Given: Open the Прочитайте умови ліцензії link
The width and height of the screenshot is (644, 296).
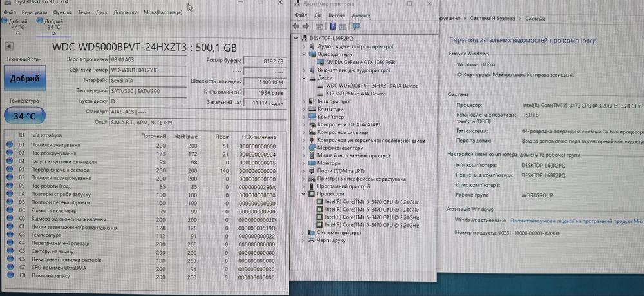Looking at the screenshot, I should [577, 221].
